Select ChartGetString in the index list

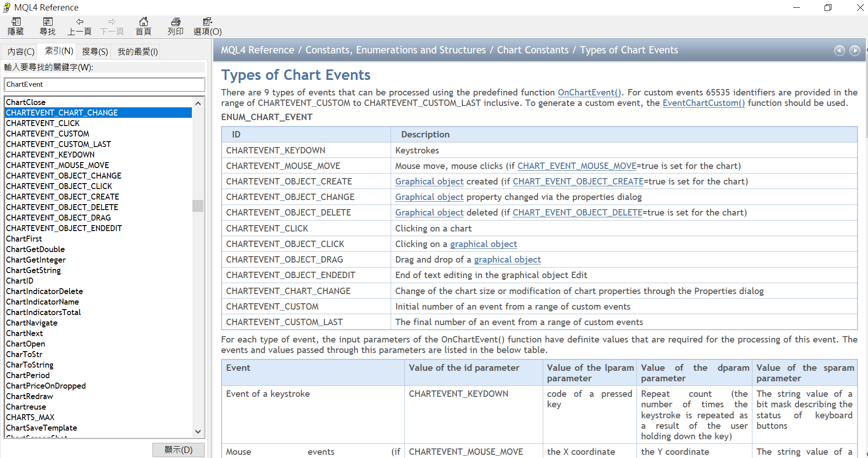(98, 270)
